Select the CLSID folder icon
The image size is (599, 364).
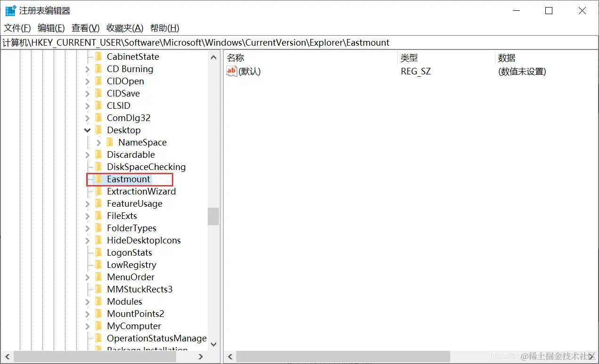[x=98, y=105]
